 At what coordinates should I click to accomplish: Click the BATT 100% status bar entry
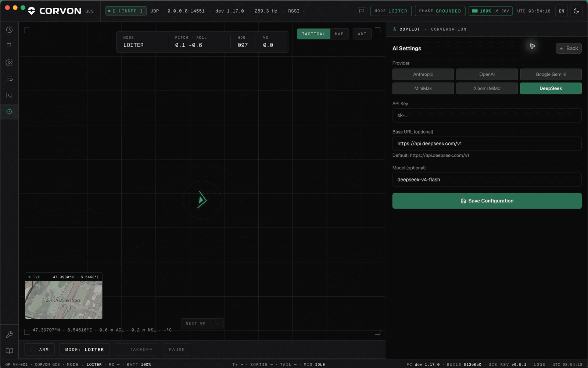139,365
